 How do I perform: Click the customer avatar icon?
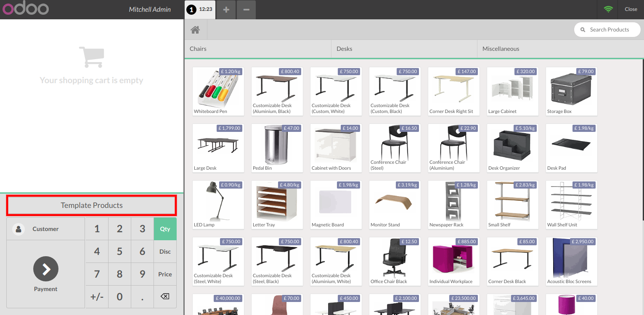19,229
